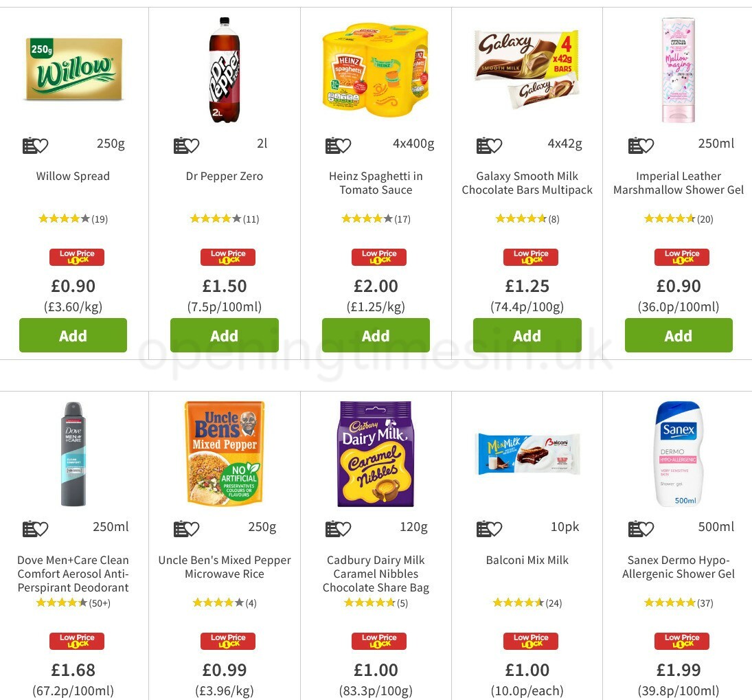Click the Low Price Lock badge on Balconi Mix Milk
Viewport: 752px width, 700px height.
click(530, 640)
